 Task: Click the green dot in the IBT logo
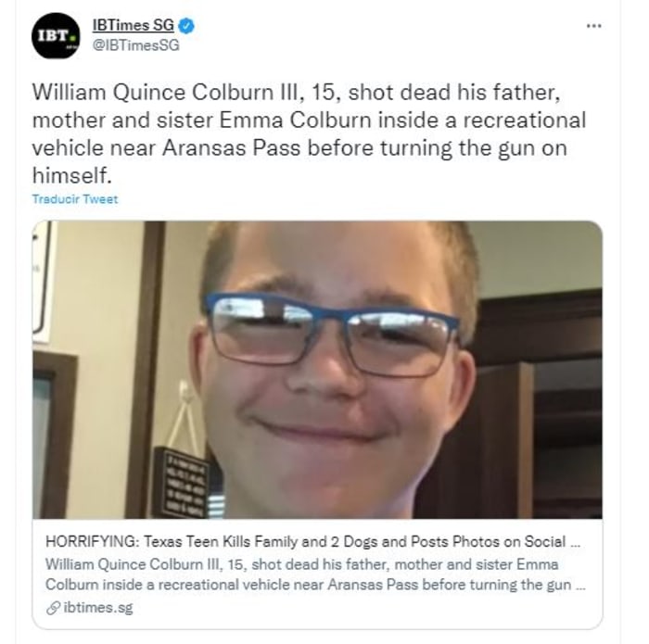click(73, 39)
